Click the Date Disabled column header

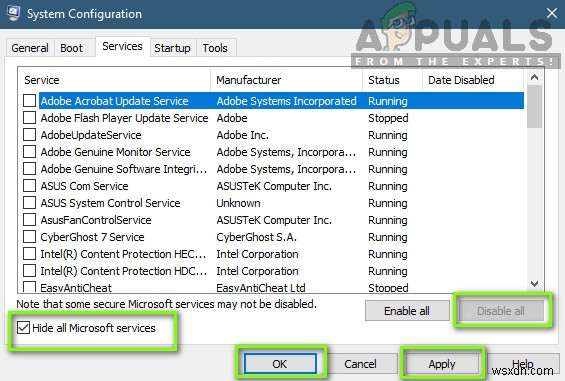(x=473, y=80)
